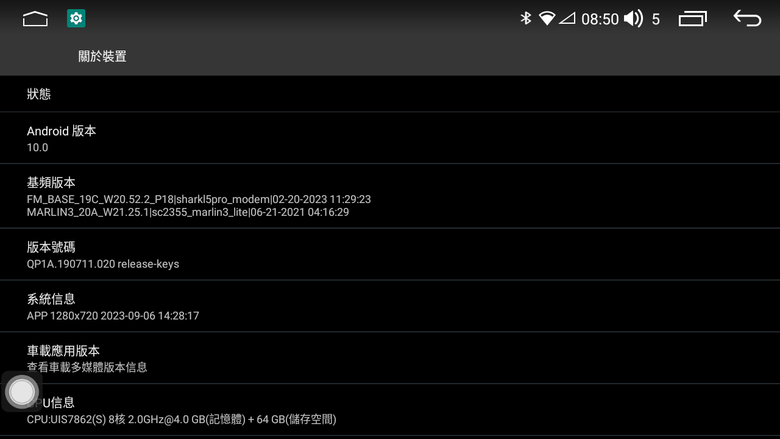Open 車載應用版本 car app version
The image size is (780, 439).
(390, 358)
